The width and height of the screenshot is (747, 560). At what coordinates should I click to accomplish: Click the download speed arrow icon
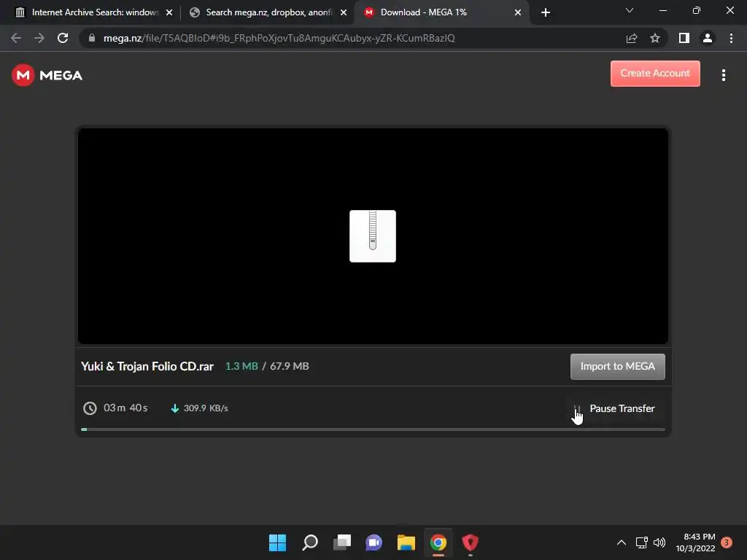175,408
